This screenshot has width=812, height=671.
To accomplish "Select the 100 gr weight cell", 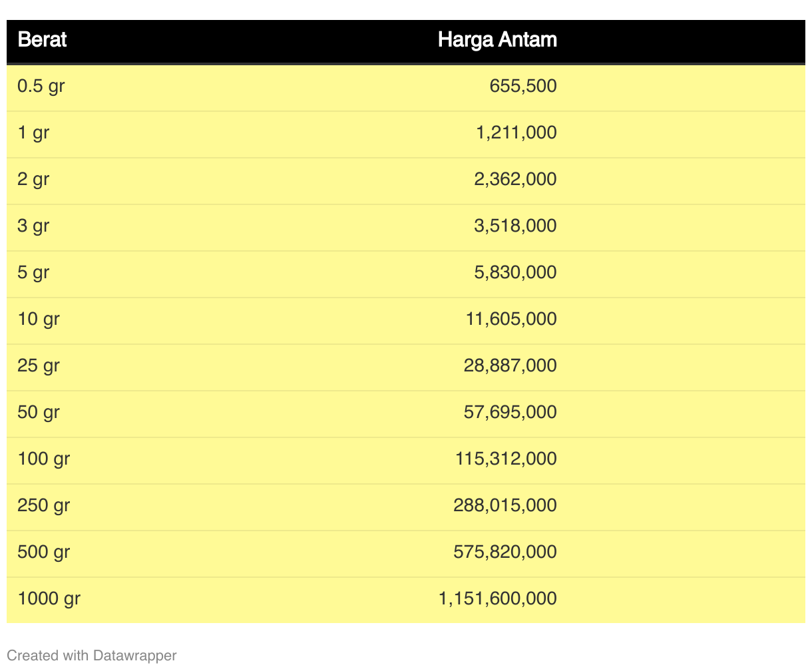I will [44, 459].
